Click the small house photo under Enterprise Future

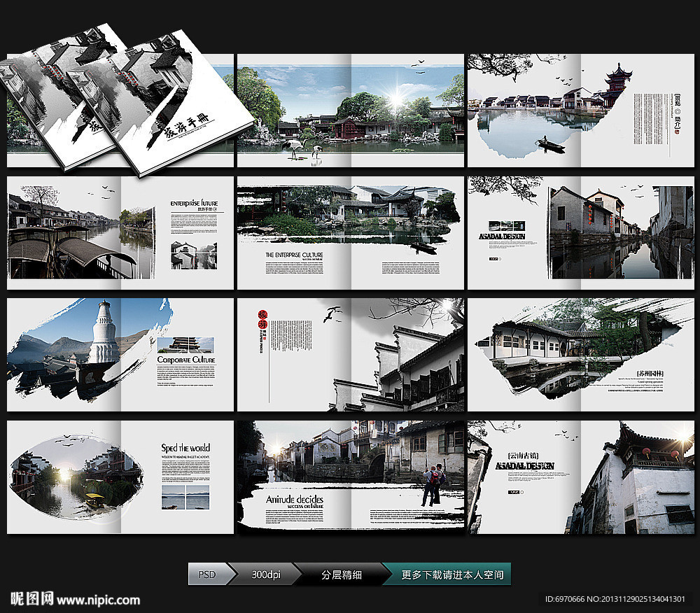click(194, 255)
